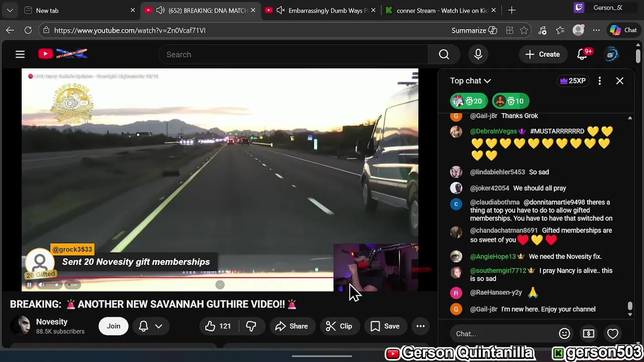Open browser settings and more menu
The image size is (644, 362).
coord(596,30)
